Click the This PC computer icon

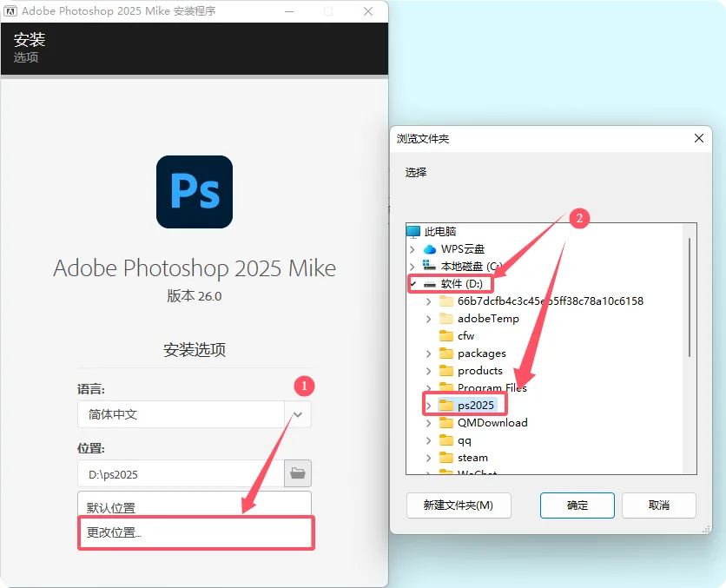click(413, 231)
